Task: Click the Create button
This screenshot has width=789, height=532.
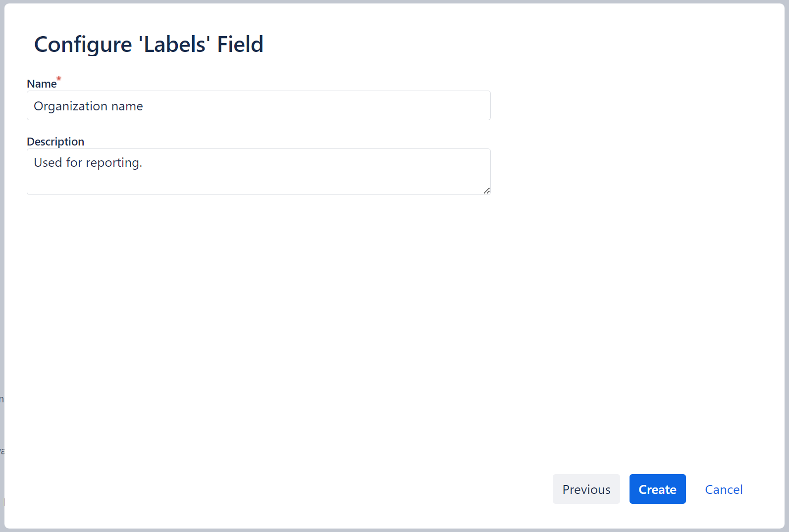Action: tap(657, 489)
